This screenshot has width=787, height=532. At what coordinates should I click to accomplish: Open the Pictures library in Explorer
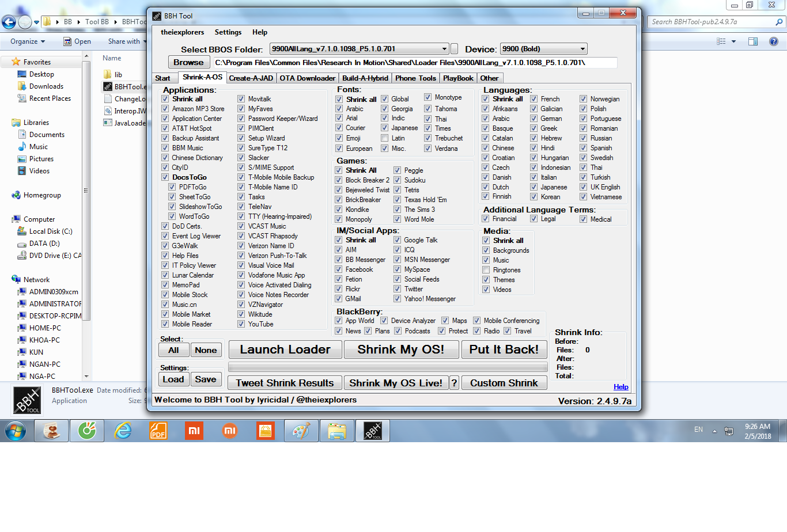tap(41, 159)
